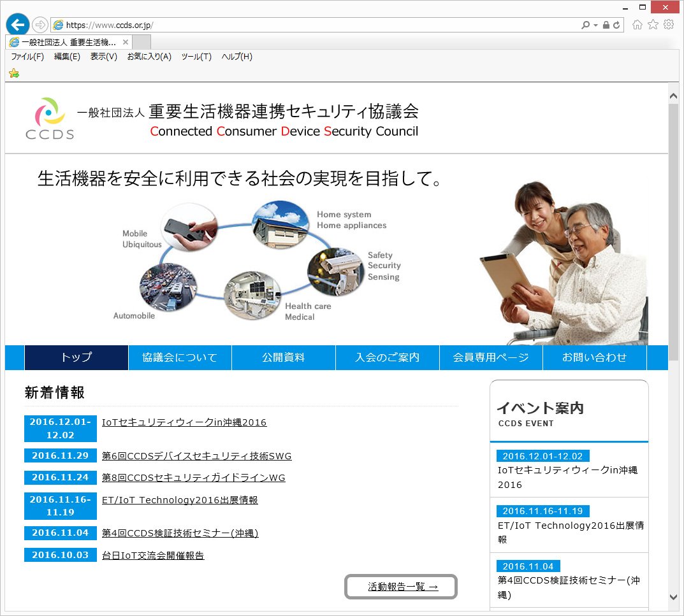Open the 表示(V) menu

(x=104, y=57)
